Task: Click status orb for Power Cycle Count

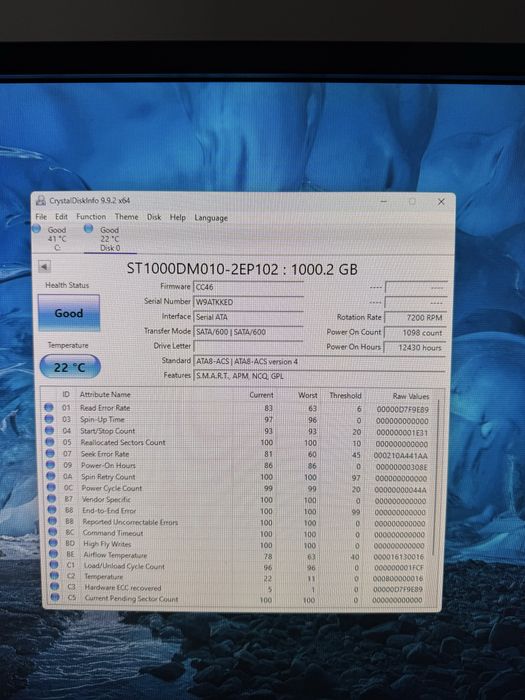Action: pos(52,488)
